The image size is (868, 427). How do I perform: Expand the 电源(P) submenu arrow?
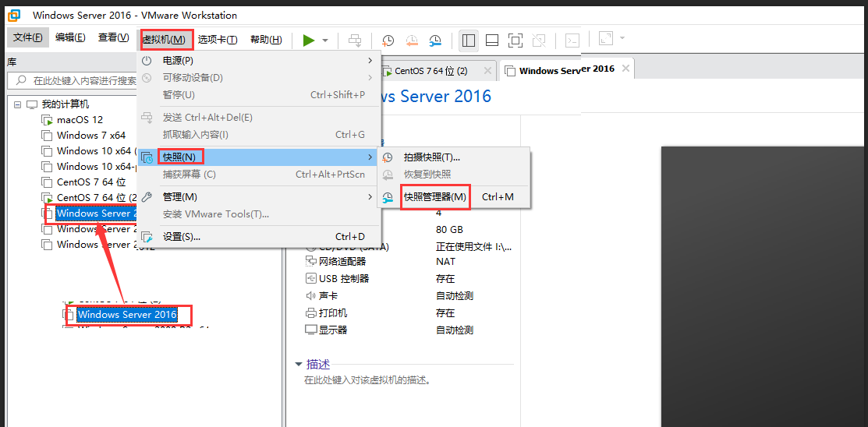coord(370,60)
